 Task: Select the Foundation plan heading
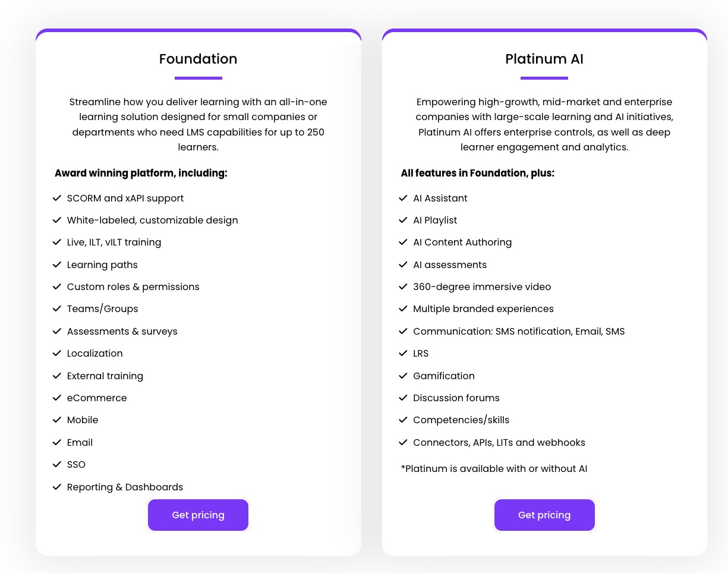pyautogui.click(x=198, y=59)
